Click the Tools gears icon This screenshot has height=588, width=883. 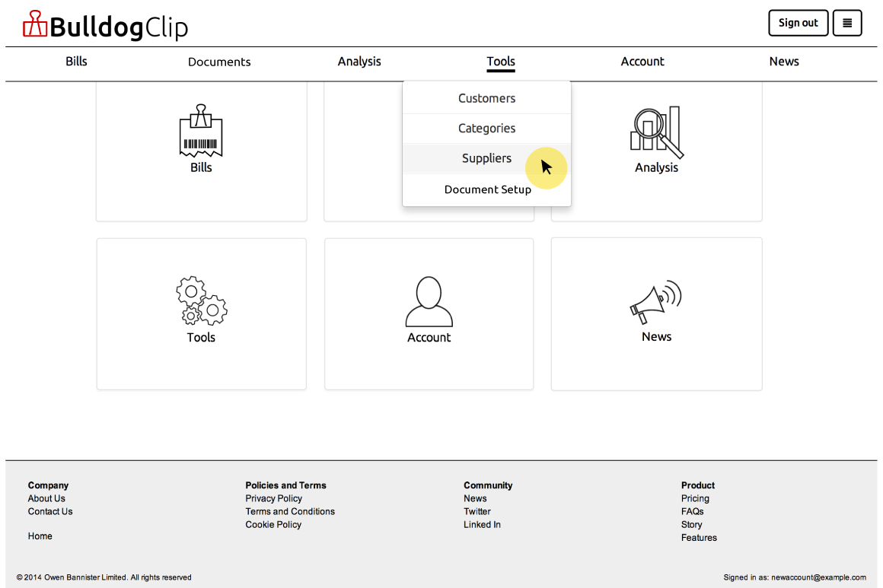201,300
